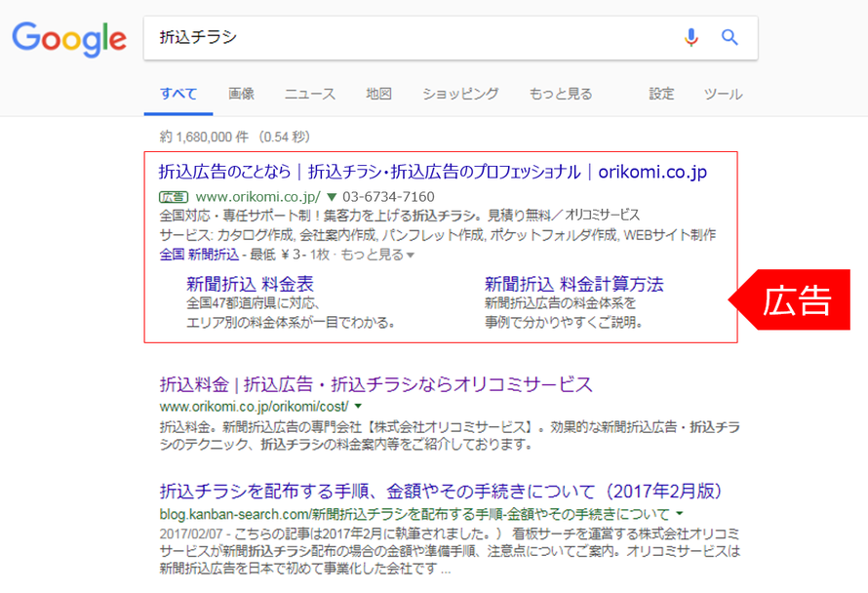This screenshot has width=868, height=593.
Task: Switch to the 画像 tab
Action: [x=241, y=94]
